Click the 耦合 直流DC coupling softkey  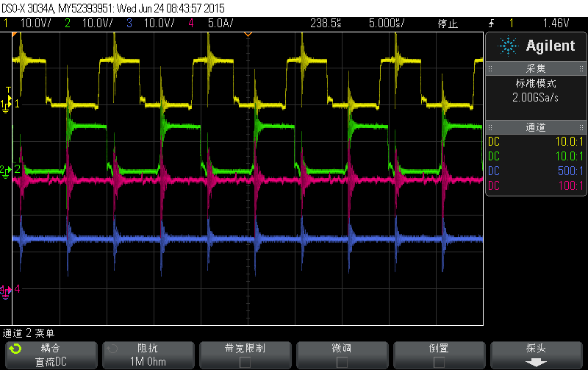click(x=51, y=355)
